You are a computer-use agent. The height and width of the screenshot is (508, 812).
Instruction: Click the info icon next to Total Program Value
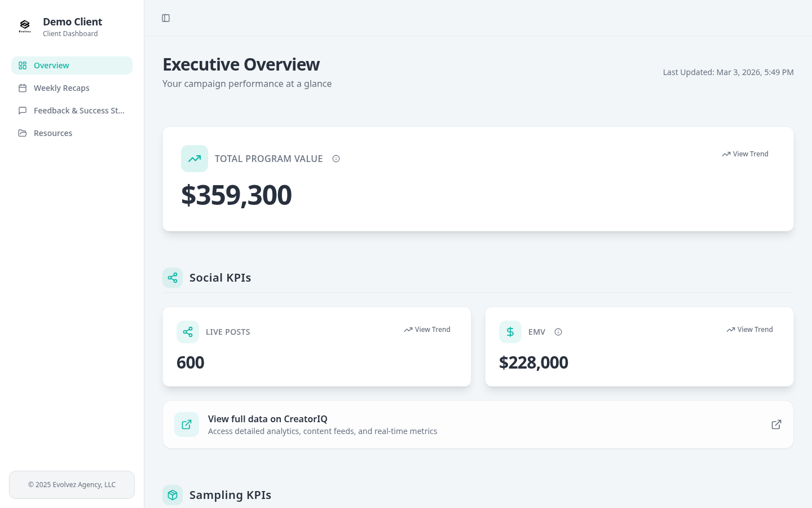(x=336, y=159)
